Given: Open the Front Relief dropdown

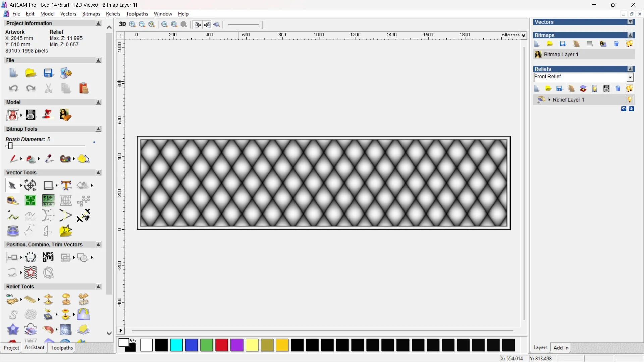Looking at the screenshot, I should (630, 77).
